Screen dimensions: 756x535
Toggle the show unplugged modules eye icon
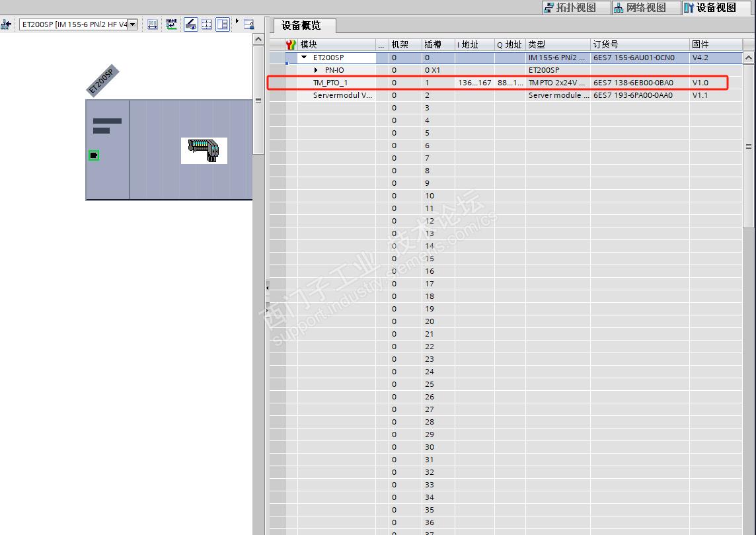point(191,24)
